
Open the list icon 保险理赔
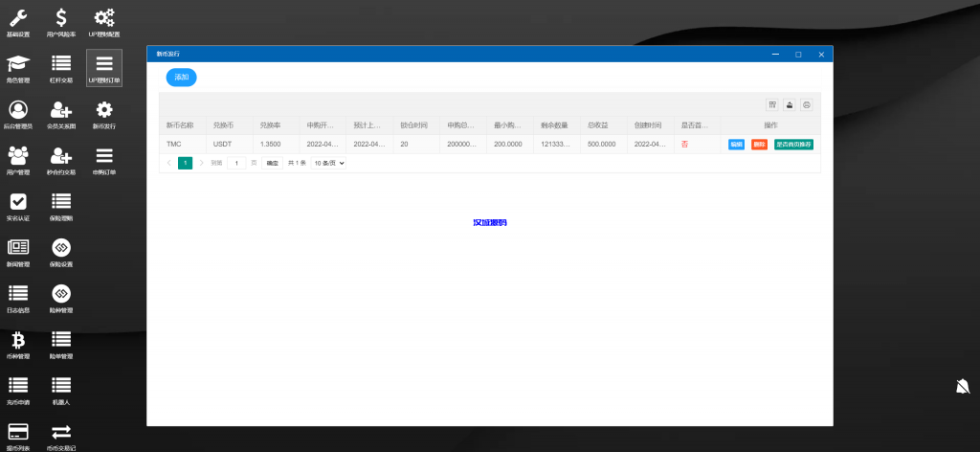click(x=61, y=207)
